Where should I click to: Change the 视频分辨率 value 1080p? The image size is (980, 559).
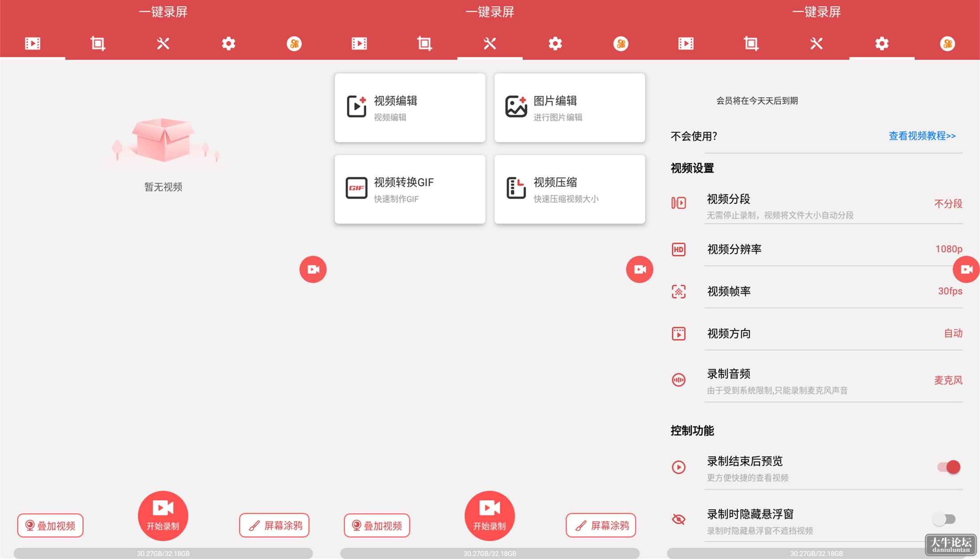(x=949, y=249)
